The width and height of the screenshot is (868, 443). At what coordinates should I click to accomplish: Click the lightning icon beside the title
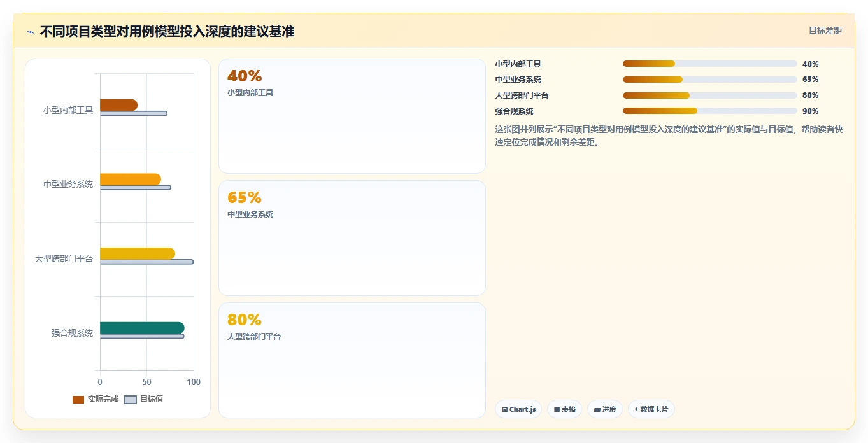[x=30, y=32]
